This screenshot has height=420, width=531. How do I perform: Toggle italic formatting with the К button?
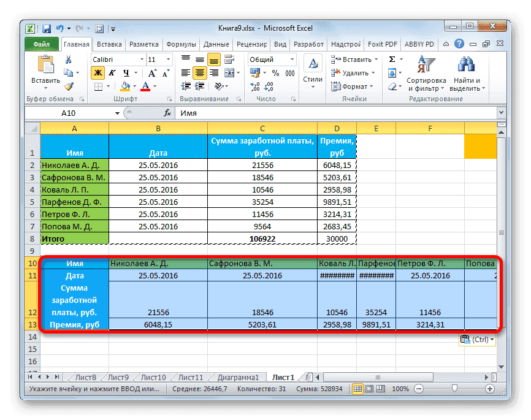(x=112, y=72)
